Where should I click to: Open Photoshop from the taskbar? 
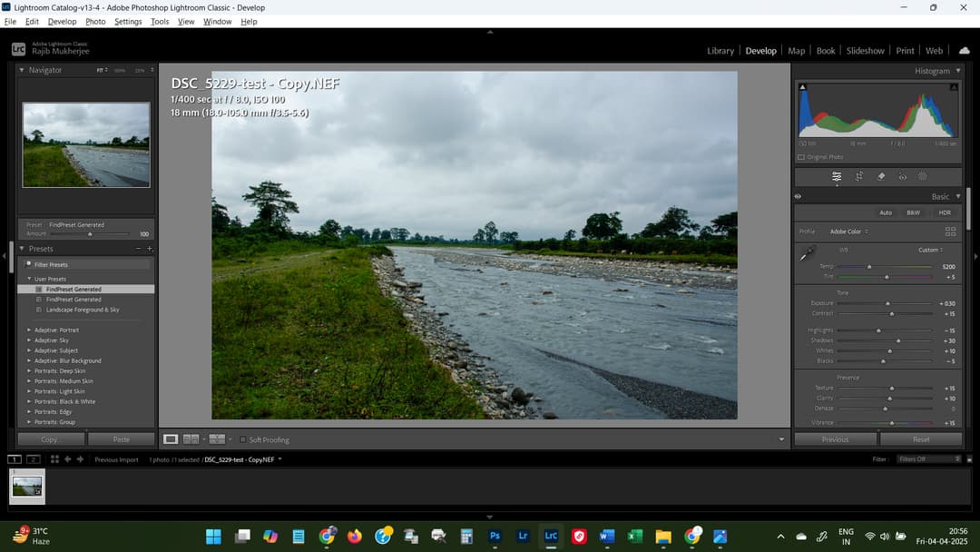[x=495, y=536]
